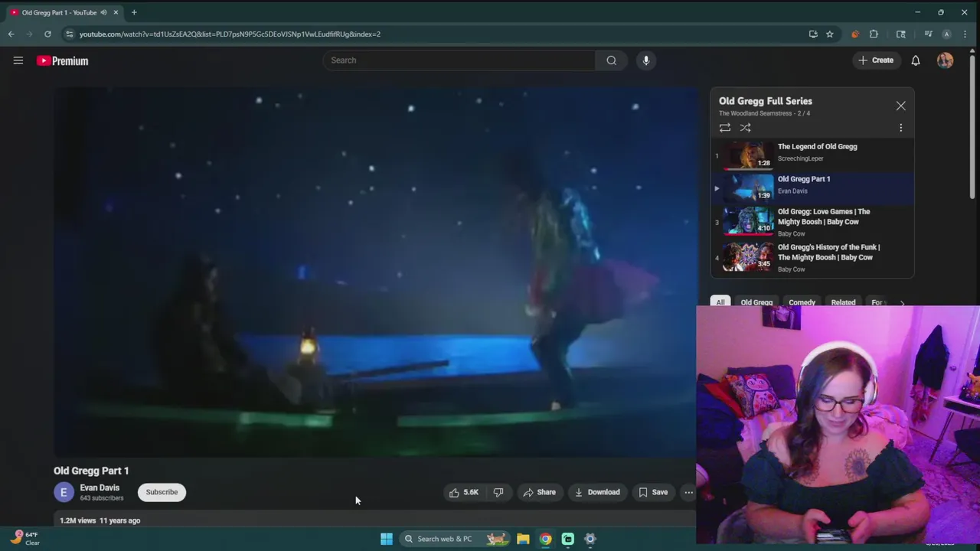Open Windows Start menu
Screen dimensions: 980x551
coord(387,539)
